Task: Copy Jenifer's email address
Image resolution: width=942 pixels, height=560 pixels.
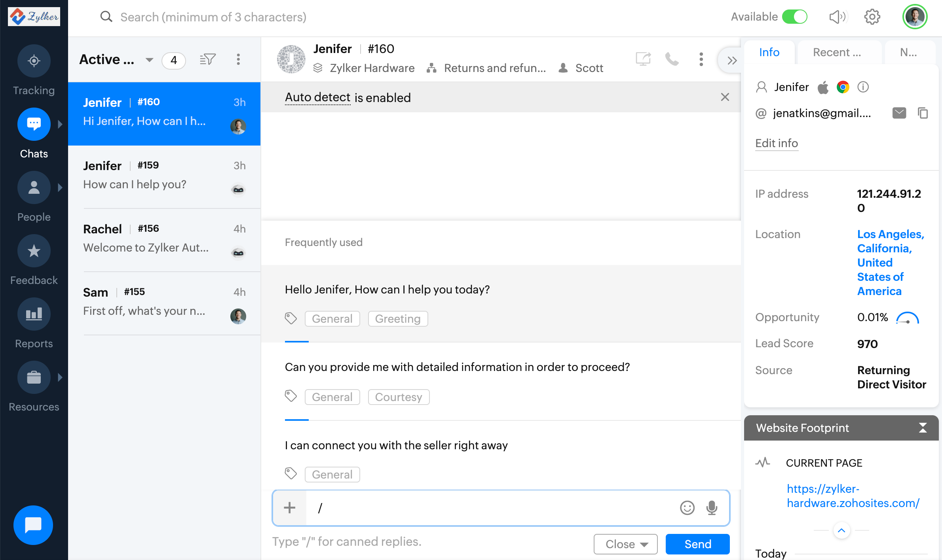Action: pos(923,113)
